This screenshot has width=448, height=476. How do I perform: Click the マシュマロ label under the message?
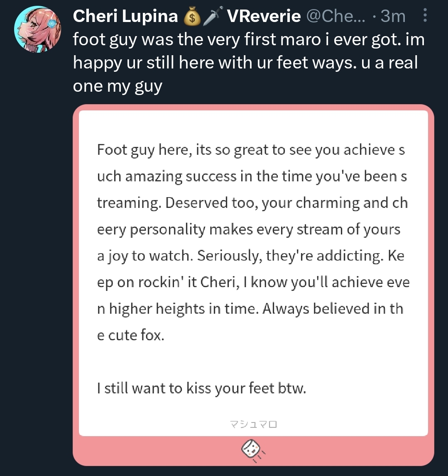click(253, 424)
